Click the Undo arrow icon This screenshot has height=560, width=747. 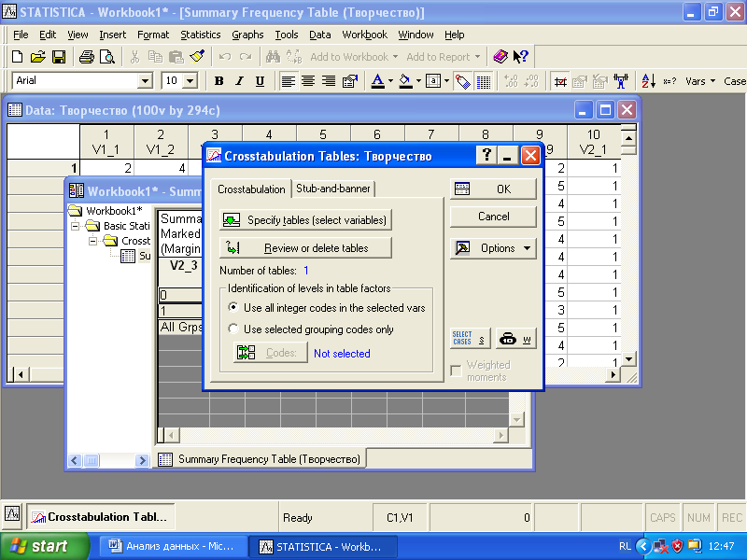[224, 57]
